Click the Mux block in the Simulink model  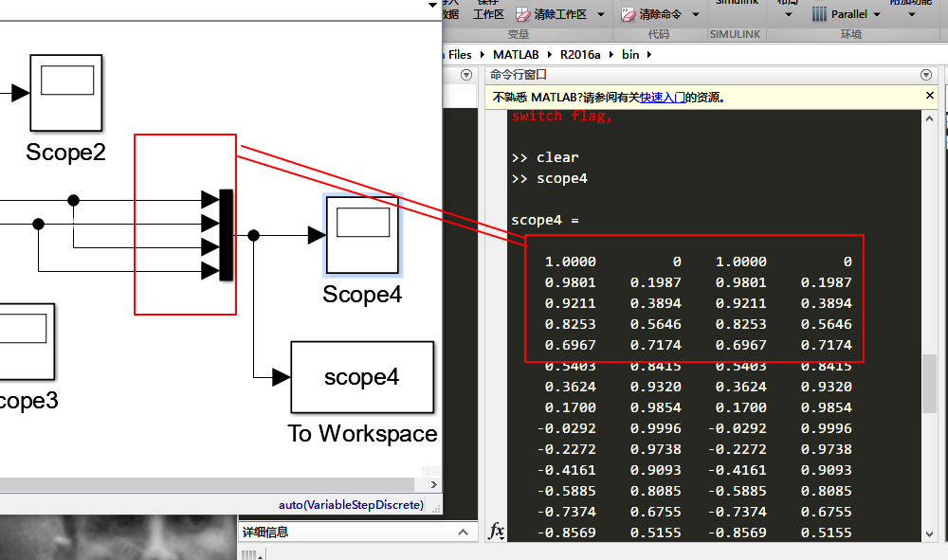coord(227,235)
